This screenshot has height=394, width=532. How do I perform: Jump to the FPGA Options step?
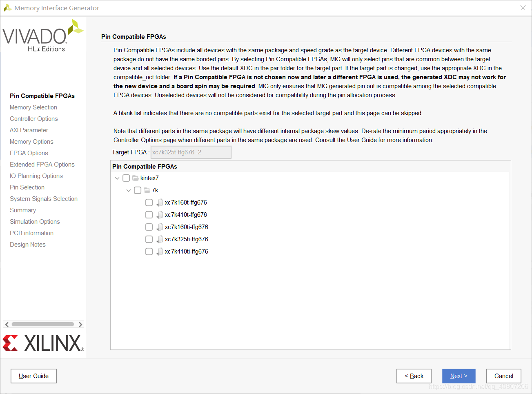click(29, 153)
